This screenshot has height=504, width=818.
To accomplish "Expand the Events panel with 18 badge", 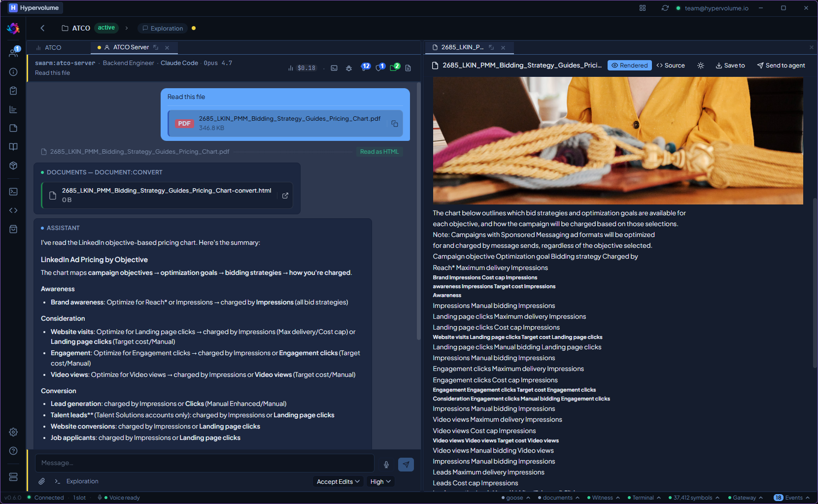I will pos(792,498).
